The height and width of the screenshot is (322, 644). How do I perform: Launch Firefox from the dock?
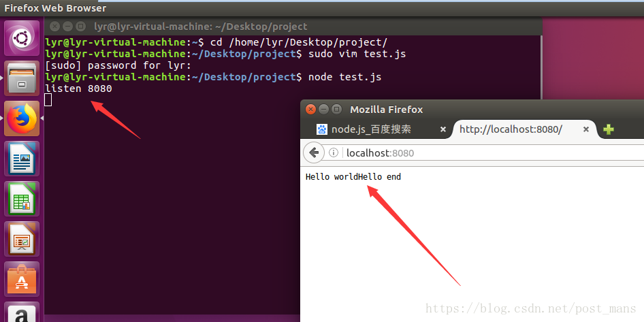coord(22,118)
